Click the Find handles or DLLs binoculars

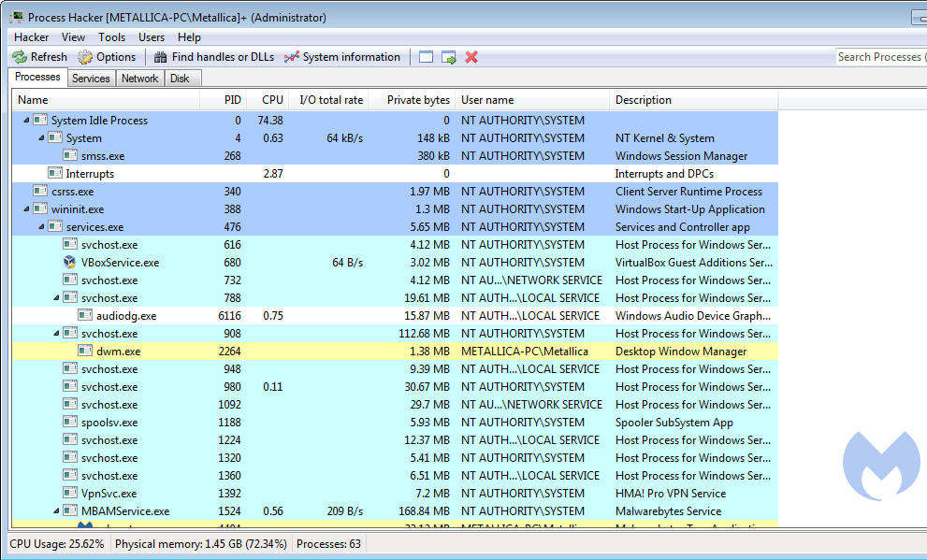pyautogui.click(x=161, y=57)
